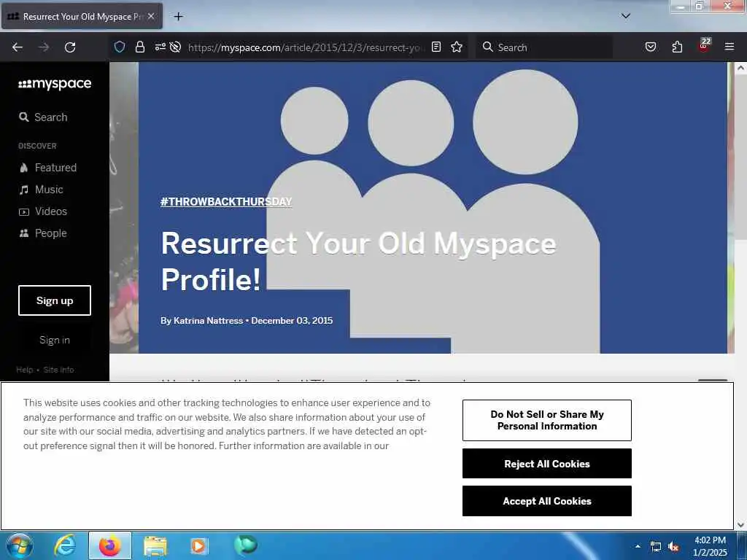Click the page scrollbar up arrow
Viewport: 747px width, 560px height.
click(x=740, y=68)
